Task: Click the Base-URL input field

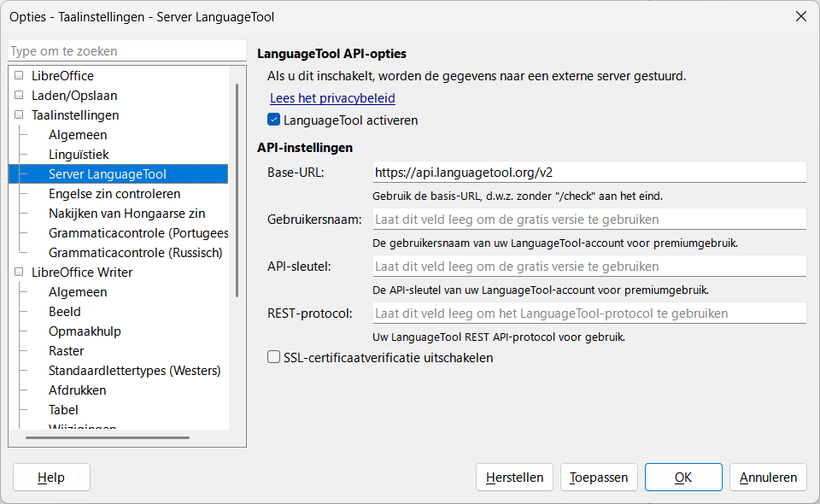Action: click(589, 173)
